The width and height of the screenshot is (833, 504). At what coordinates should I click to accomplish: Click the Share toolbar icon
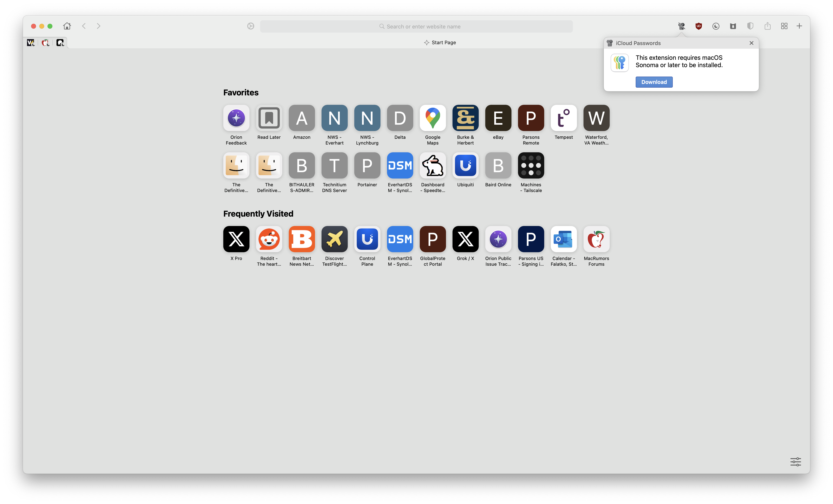click(768, 26)
